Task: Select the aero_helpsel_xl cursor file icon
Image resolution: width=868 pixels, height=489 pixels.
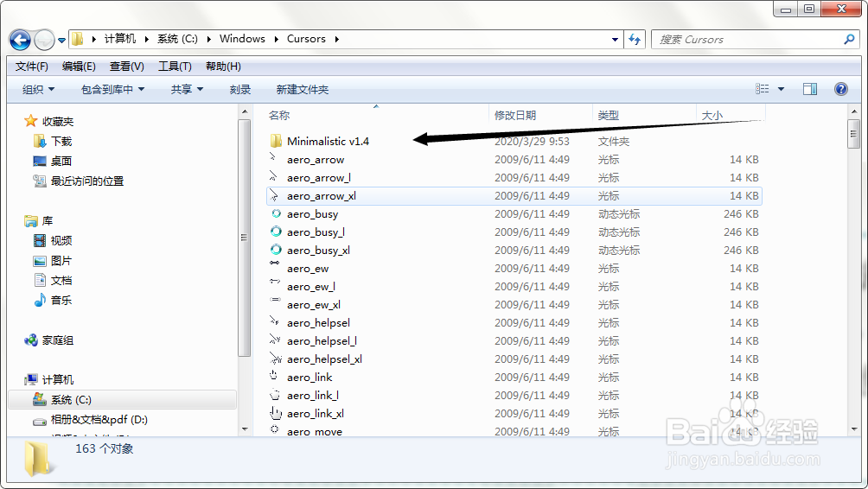Action: coord(276,358)
